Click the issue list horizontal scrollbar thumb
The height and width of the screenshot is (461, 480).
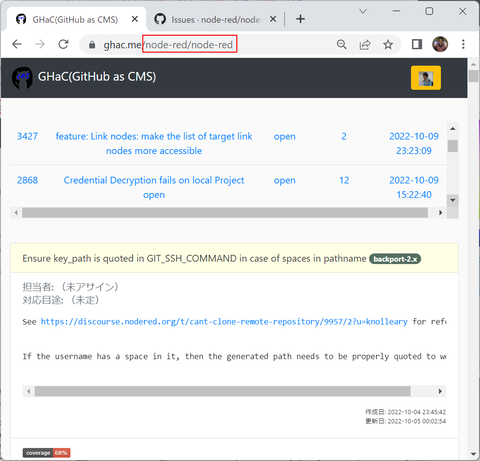pos(225,213)
